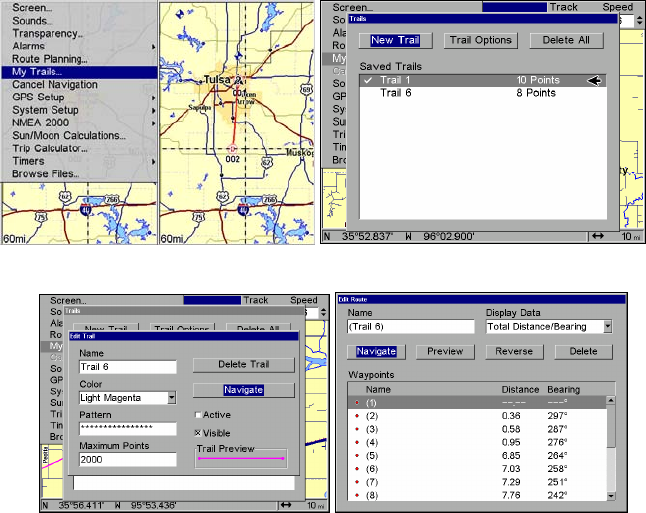The height and width of the screenshot is (513, 646).
Task: Select Trail 6 in the Saved Trails list
Action: [x=398, y=93]
